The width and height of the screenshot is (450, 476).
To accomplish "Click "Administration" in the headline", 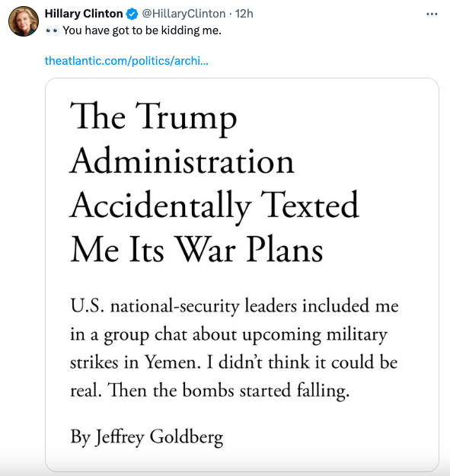I will [182, 161].
